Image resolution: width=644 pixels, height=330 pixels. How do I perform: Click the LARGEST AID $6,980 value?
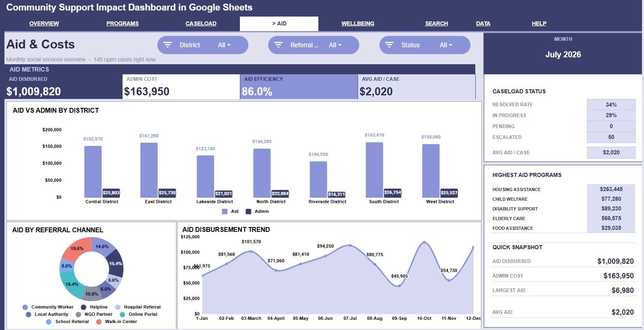(x=623, y=290)
